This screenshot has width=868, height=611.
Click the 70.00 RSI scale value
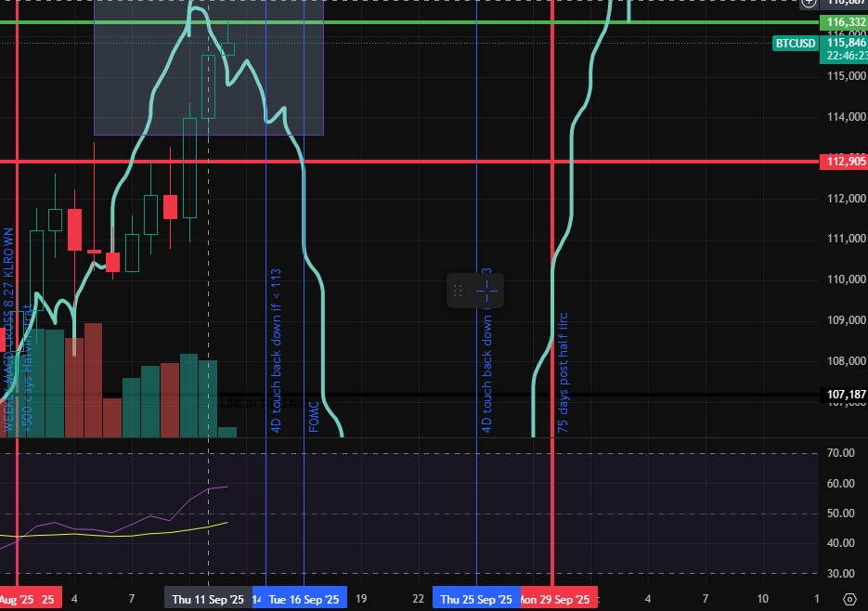[841, 453]
